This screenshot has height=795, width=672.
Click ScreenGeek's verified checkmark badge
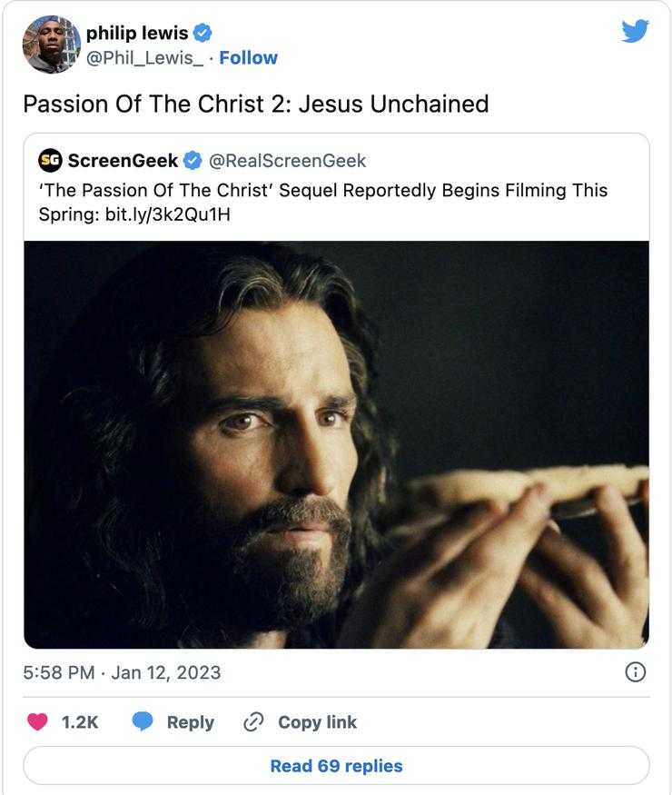point(193,161)
